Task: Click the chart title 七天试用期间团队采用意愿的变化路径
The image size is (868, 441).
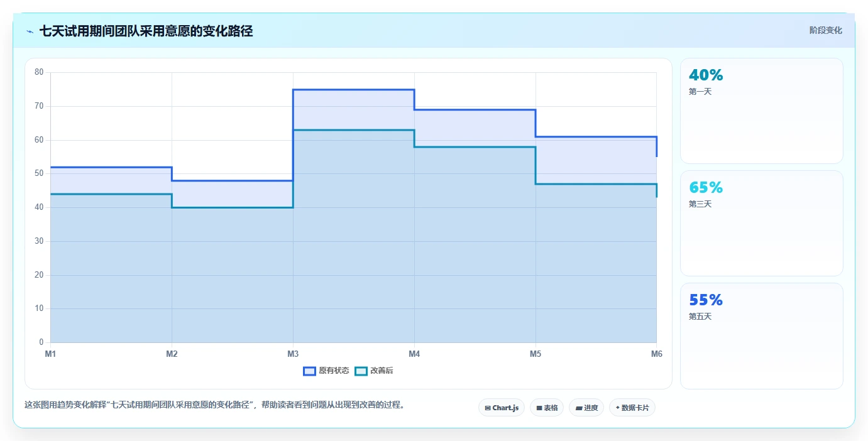Action: [x=146, y=31]
